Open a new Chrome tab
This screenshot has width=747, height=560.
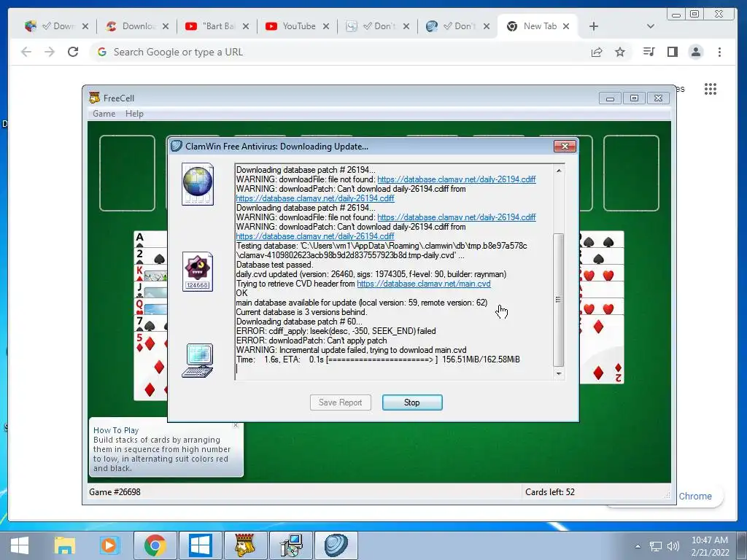pyautogui.click(x=594, y=26)
